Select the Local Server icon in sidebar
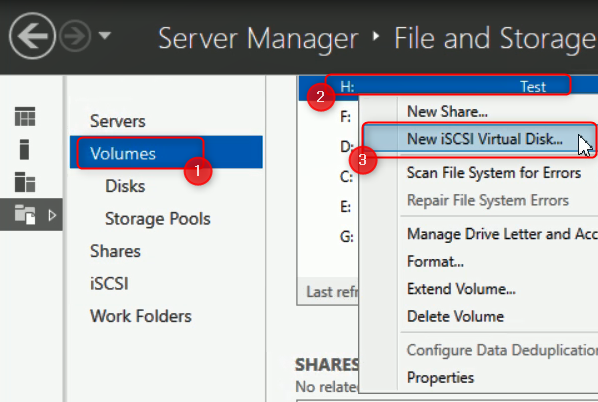The width and height of the screenshot is (598, 402). (x=24, y=149)
